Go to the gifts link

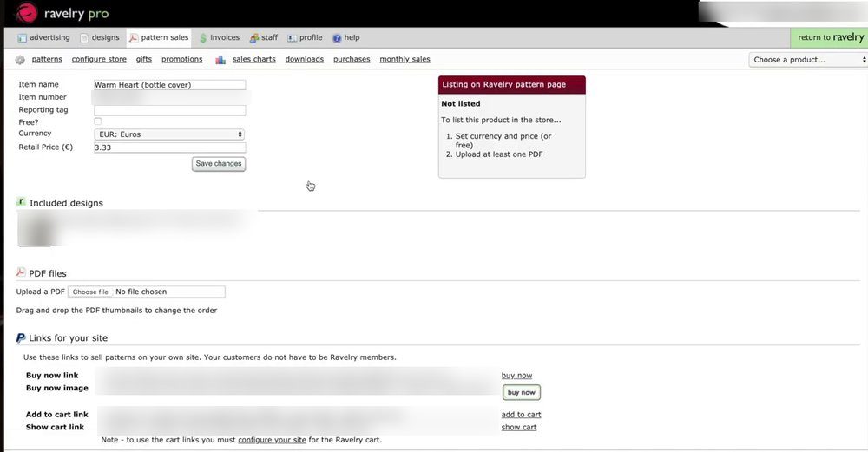point(144,59)
